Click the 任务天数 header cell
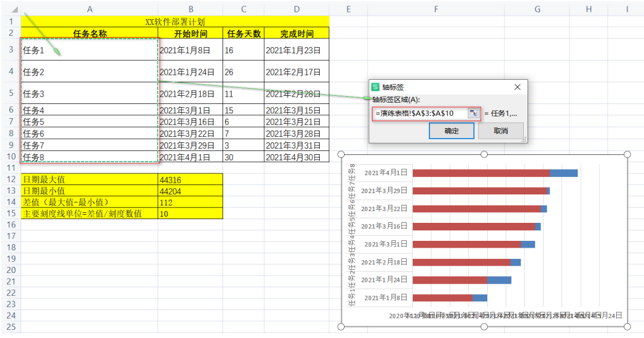 coord(244,33)
